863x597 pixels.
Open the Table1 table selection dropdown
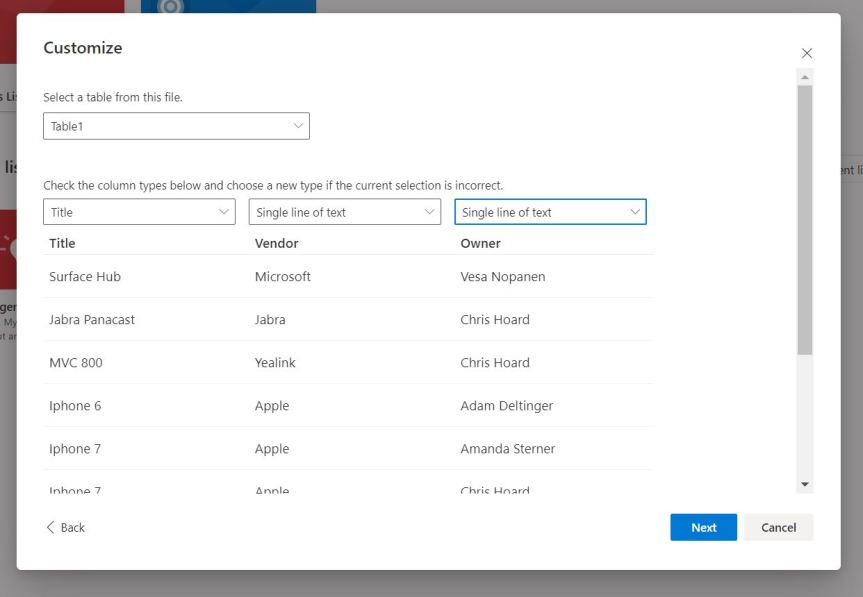pyautogui.click(x=176, y=126)
